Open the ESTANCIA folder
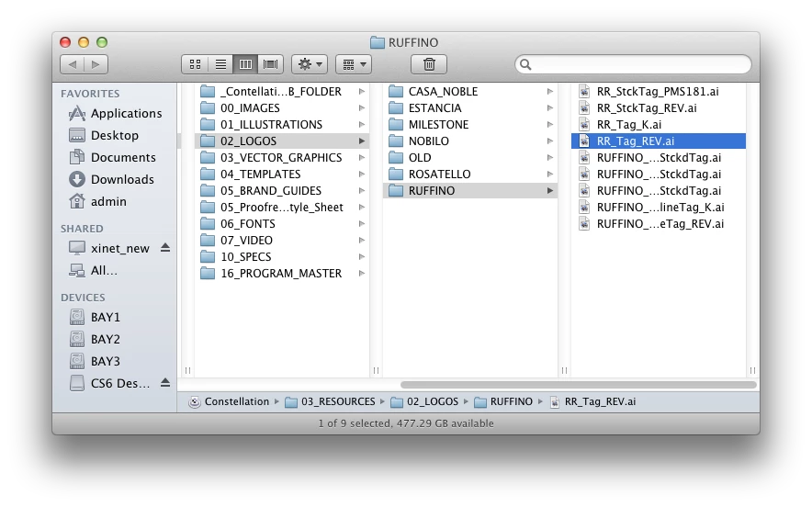812x507 pixels. [x=470, y=108]
